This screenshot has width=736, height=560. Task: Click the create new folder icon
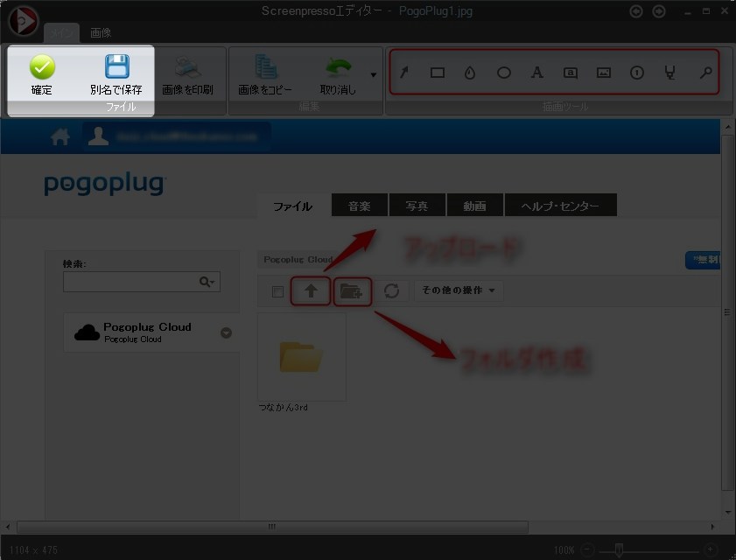pos(352,291)
